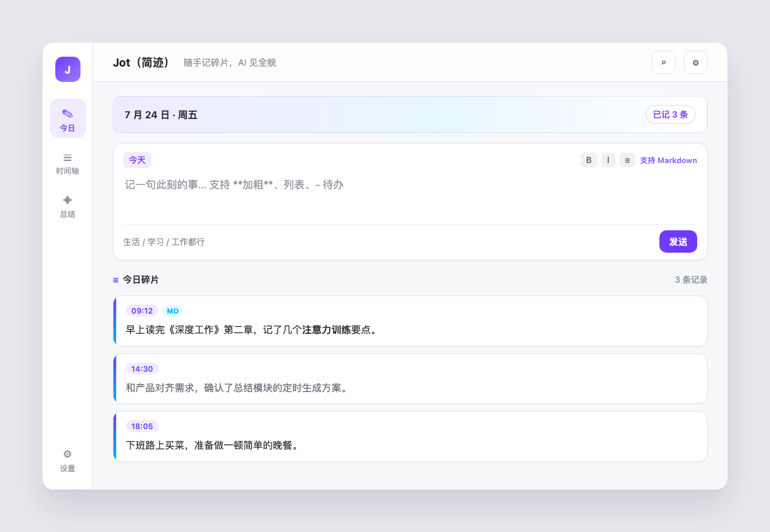Click the 已记 3 条 badge
Image resolution: width=770 pixels, height=532 pixels.
(x=671, y=115)
